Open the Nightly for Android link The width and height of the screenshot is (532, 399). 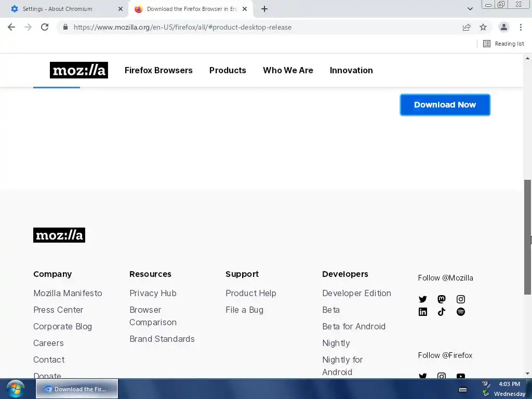pos(342,366)
